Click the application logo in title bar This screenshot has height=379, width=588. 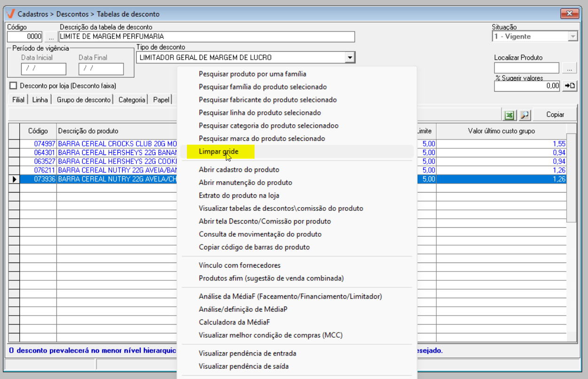(x=11, y=14)
